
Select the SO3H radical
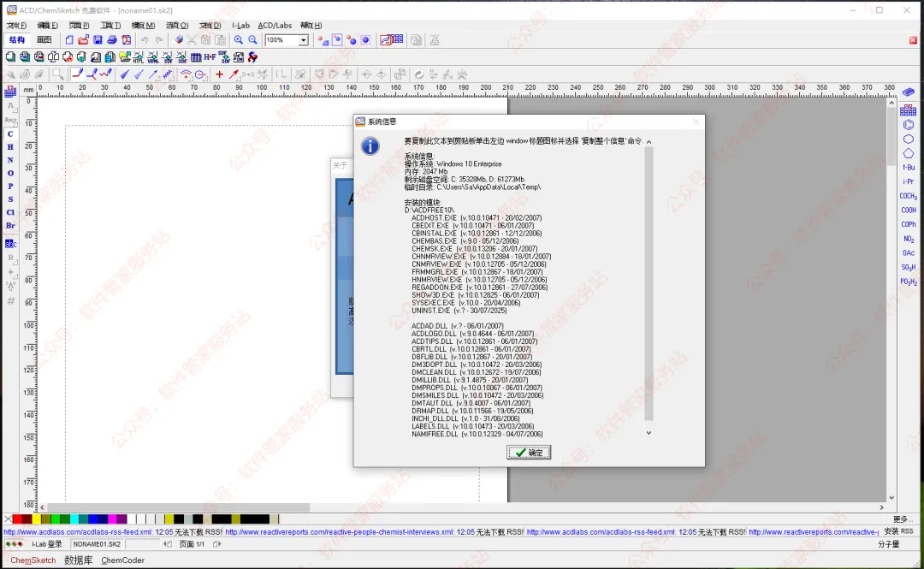908,267
